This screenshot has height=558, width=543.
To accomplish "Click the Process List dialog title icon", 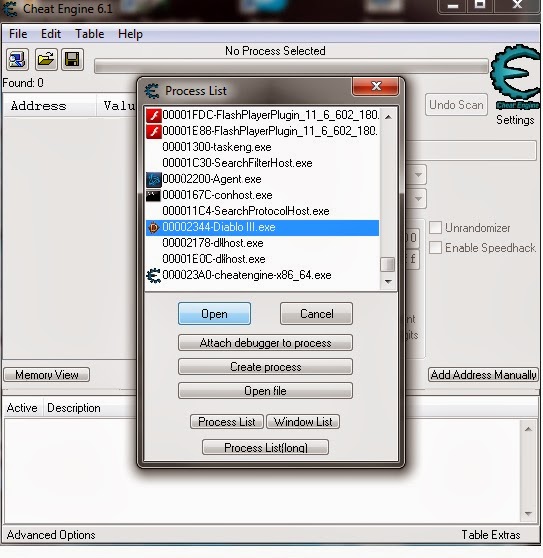I will 152,91.
